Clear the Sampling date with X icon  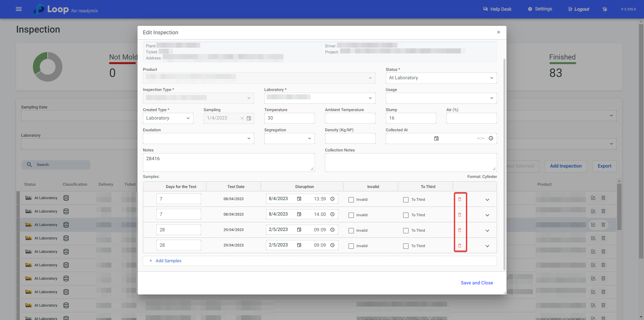click(242, 118)
